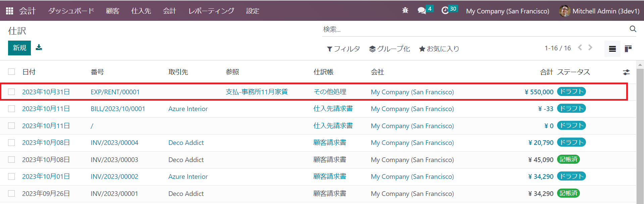Click the download export icon
The height and width of the screenshot is (204, 644).
coord(39,48)
